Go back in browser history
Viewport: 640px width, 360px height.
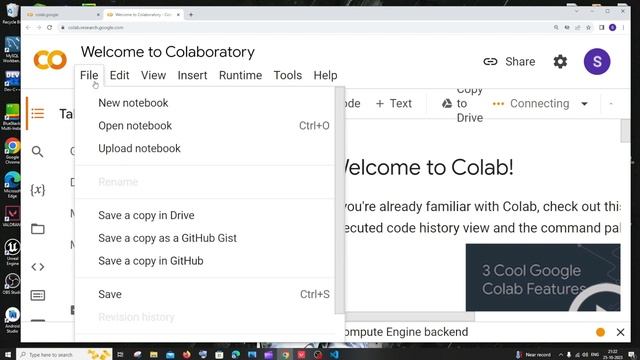pos(28,27)
